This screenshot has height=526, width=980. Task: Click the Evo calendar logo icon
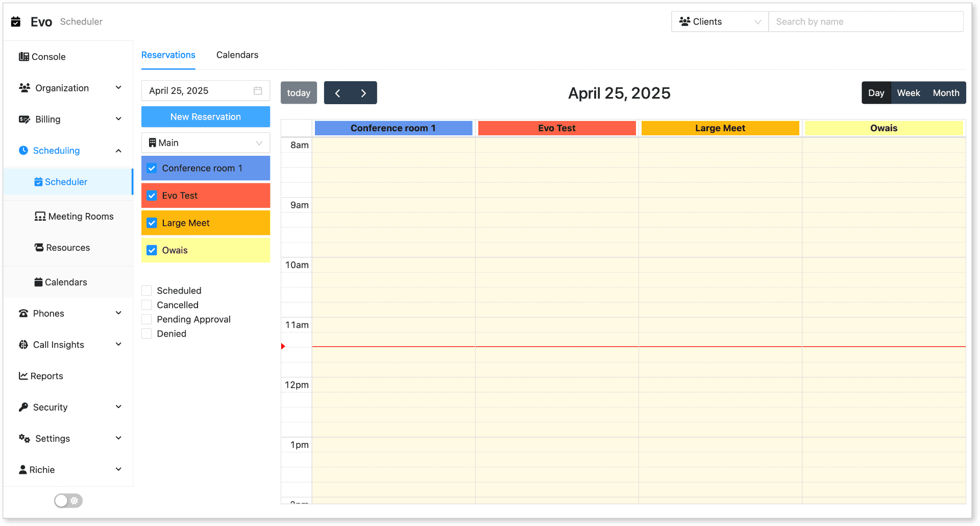16,21
